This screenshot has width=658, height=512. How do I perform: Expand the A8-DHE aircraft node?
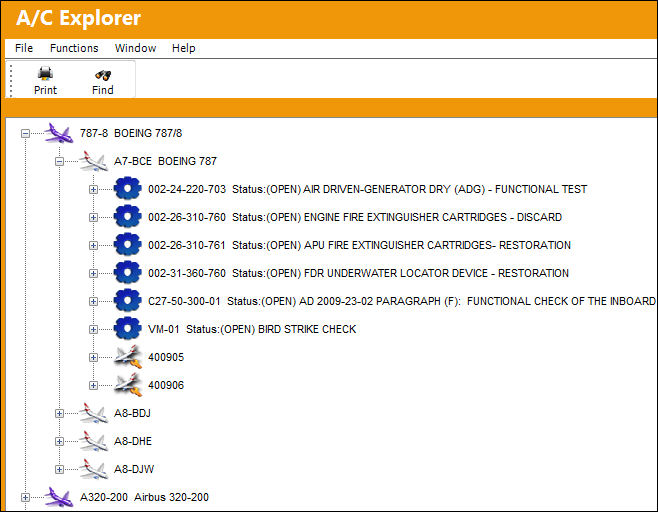[x=60, y=441]
